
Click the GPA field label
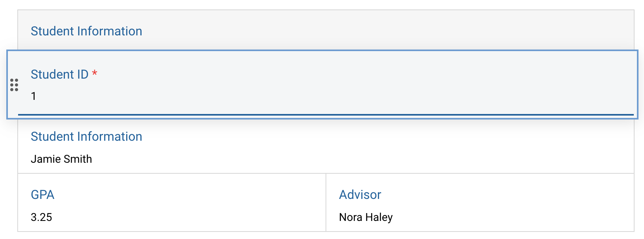coord(43,194)
